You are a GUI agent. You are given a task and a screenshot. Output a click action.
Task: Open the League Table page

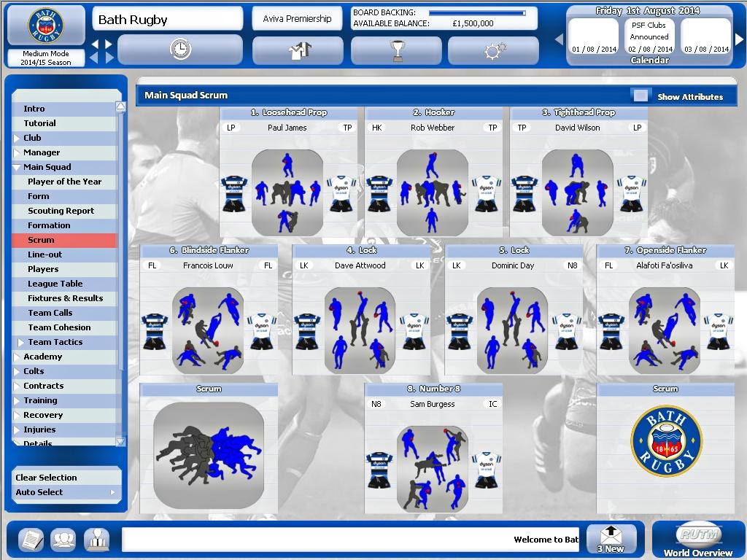(64, 284)
